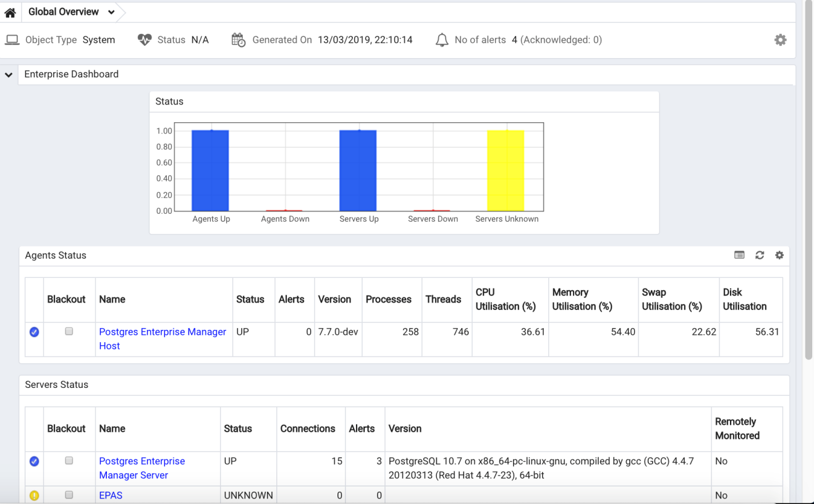Click yellow warning icon beside EPAS
The width and height of the screenshot is (814, 504).
click(x=34, y=495)
